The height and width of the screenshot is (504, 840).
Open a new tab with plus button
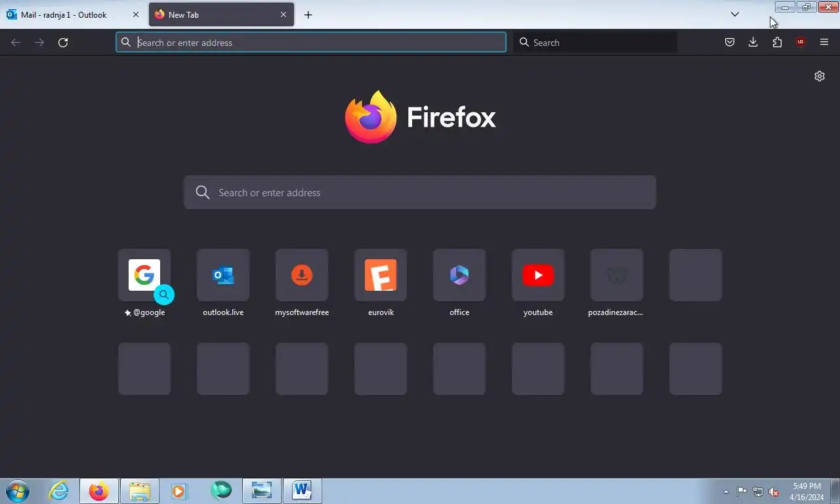(x=308, y=14)
